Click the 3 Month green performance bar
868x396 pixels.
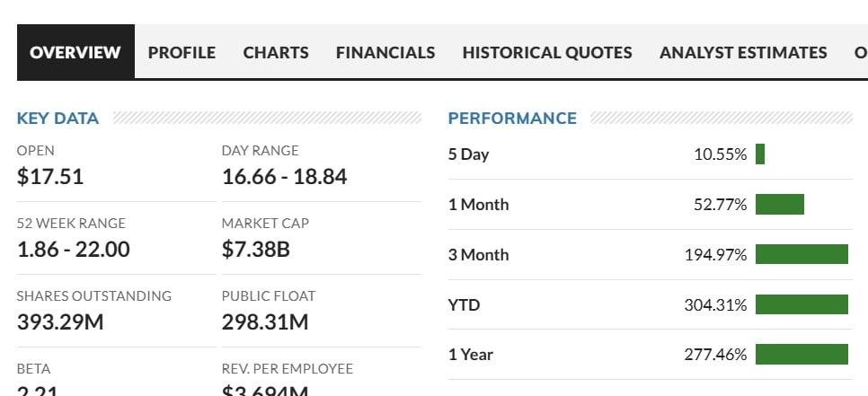point(802,255)
